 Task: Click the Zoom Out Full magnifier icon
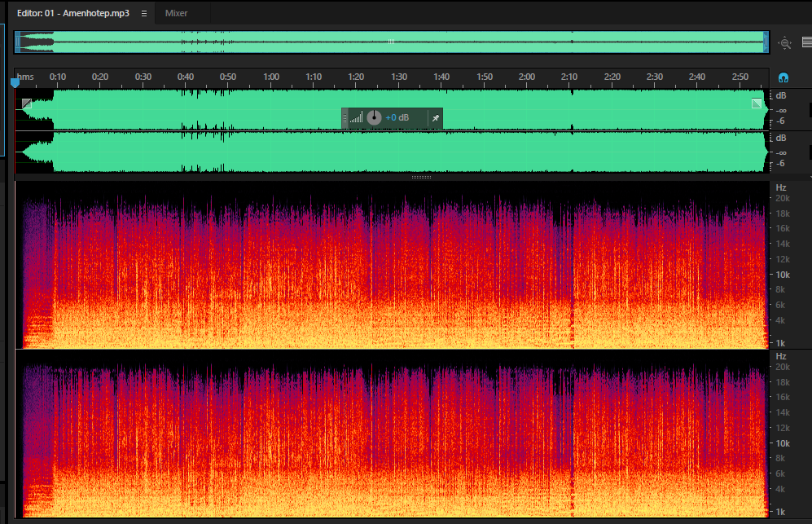[x=785, y=43]
